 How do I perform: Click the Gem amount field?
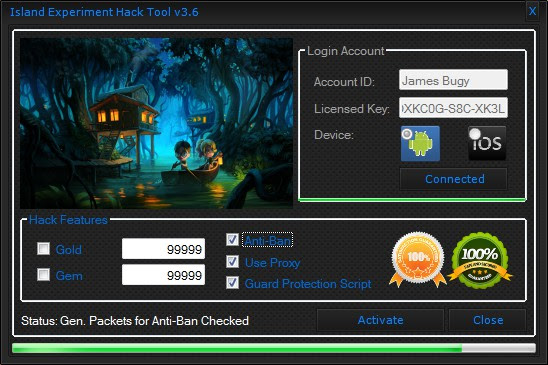[163, 275]
